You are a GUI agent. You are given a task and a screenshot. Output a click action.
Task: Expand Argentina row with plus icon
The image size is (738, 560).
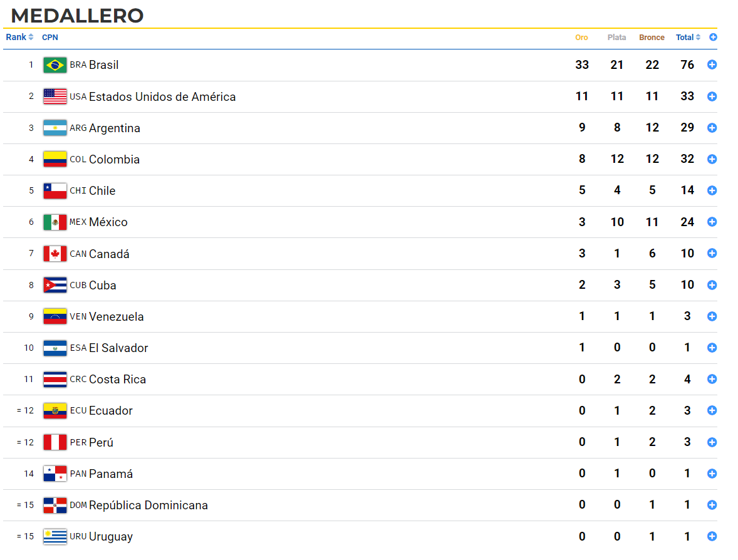click(712, 128)
